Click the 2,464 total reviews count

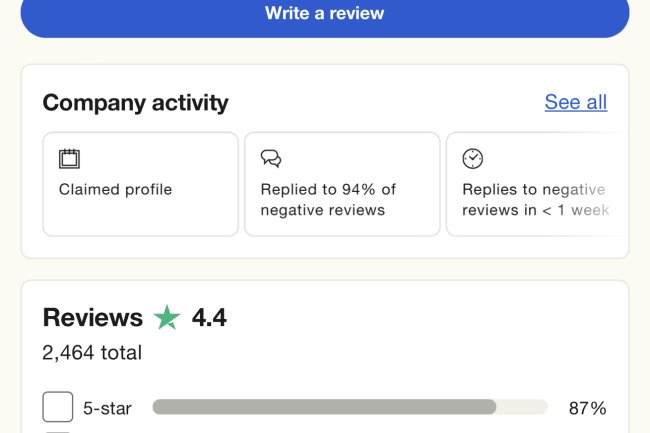[x=92, y=352]
